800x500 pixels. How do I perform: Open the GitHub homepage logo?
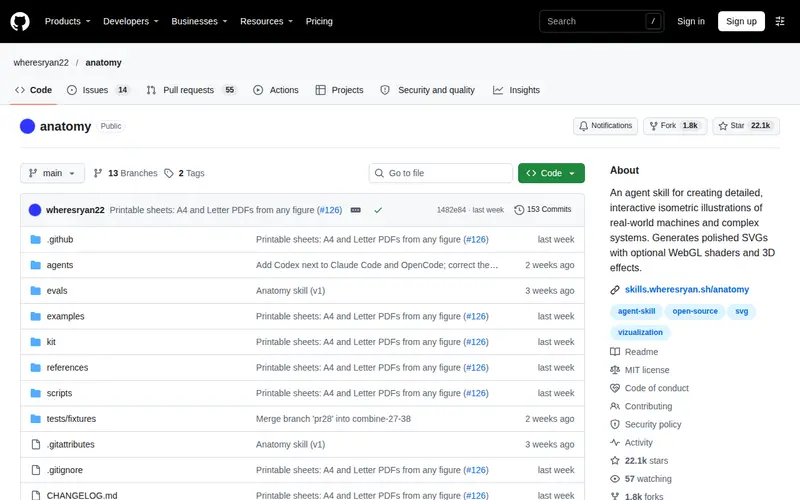tap(20, 21)
